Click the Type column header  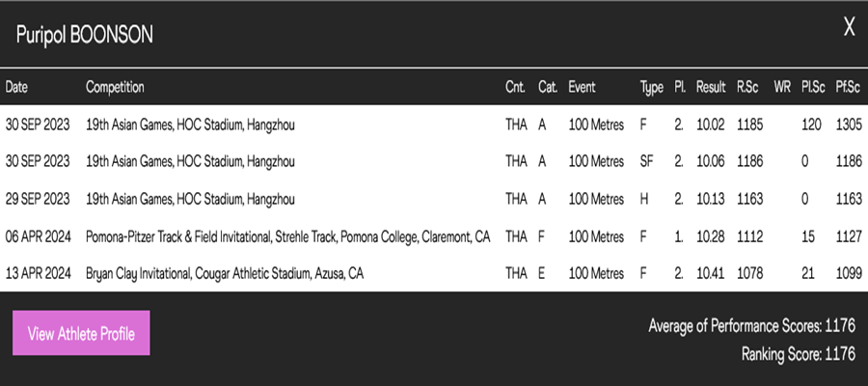pyautogui.click(x=652, y=88)
